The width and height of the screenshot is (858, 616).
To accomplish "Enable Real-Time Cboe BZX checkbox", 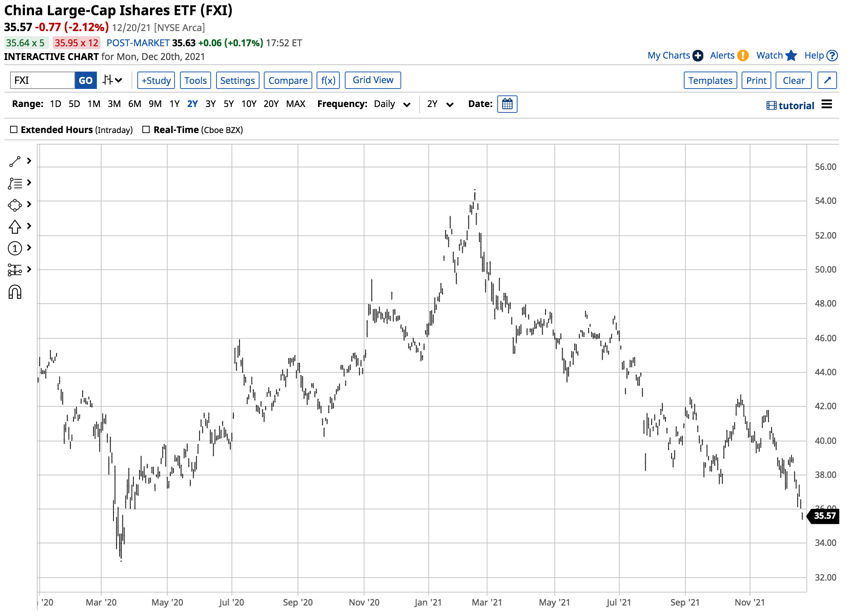I will pyautogui.click(x=146, y=130).
